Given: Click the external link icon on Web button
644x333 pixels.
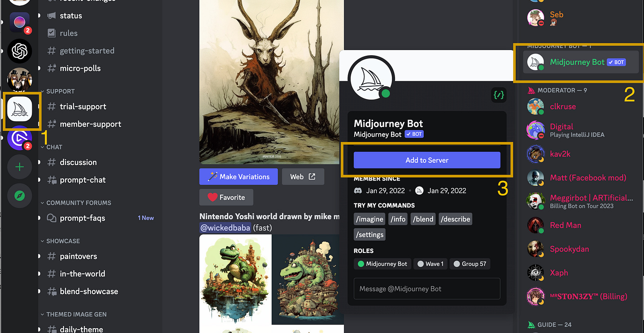Looking at the screenshot, I should 312,176.
